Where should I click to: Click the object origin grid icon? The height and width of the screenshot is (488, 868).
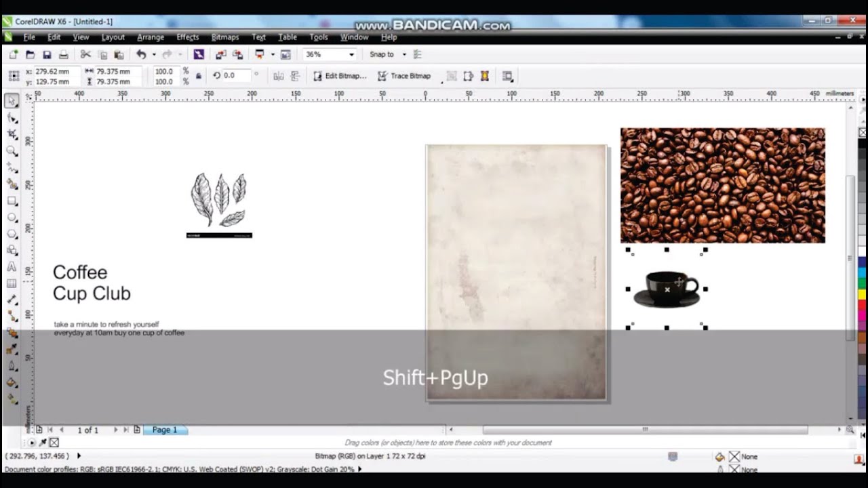point(14,76)
